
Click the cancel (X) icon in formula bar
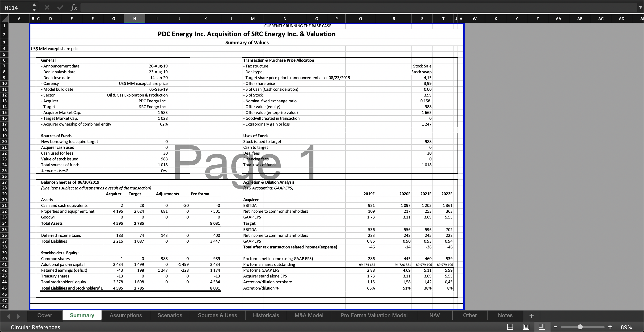click(x=47, y=8)
